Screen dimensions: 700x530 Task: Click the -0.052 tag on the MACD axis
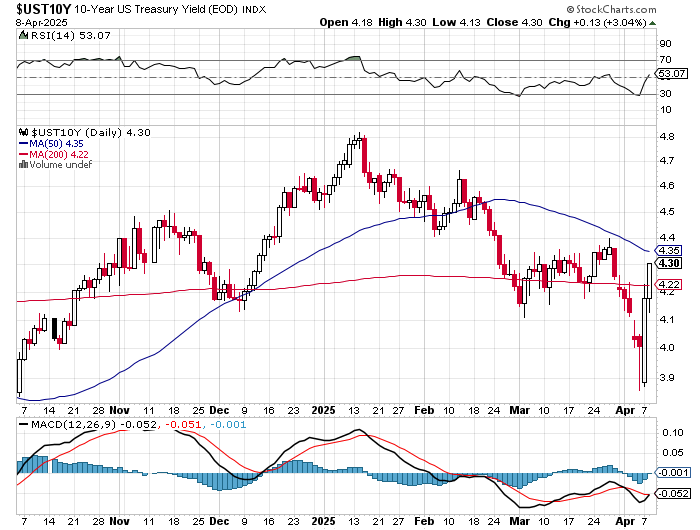[672, 494]
